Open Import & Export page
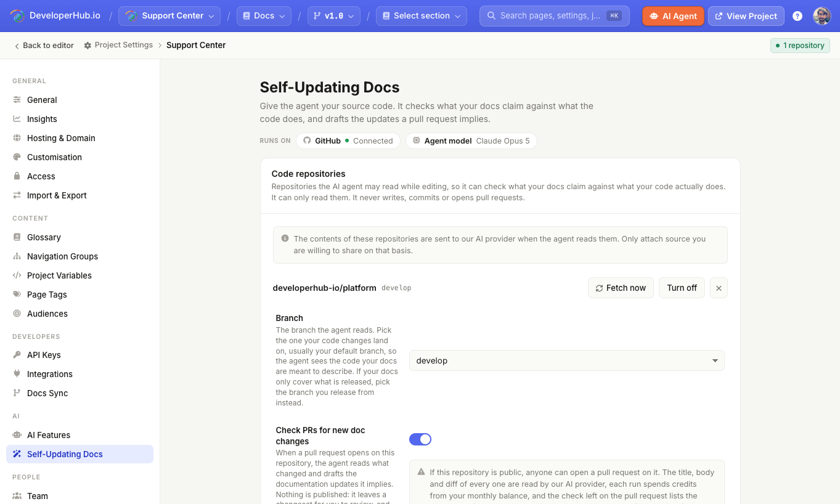The height and width of the screenshot is (504, 840). click(80, 195)
